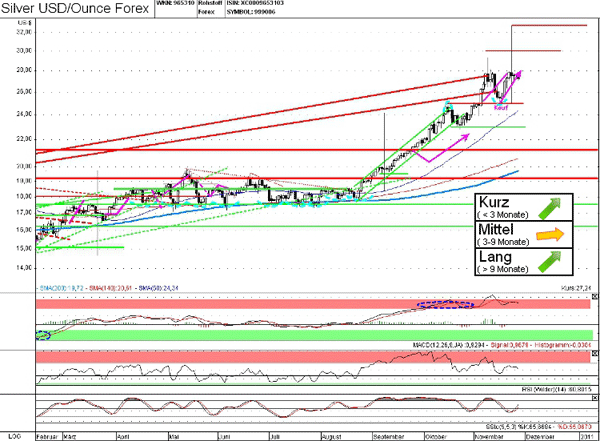Click the small blue circle at MACD left edge

click(41, 335)
